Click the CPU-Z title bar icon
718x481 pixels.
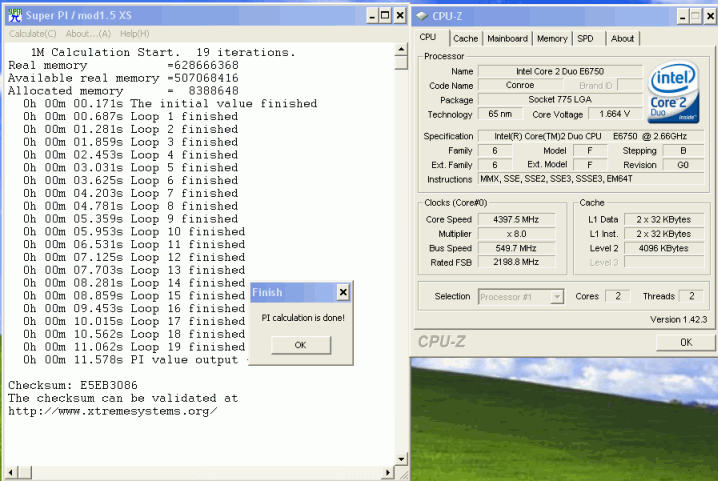click(422, 15)
